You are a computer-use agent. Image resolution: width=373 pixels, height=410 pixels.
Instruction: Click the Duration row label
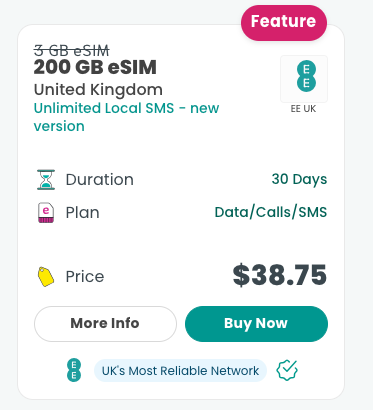100,180
